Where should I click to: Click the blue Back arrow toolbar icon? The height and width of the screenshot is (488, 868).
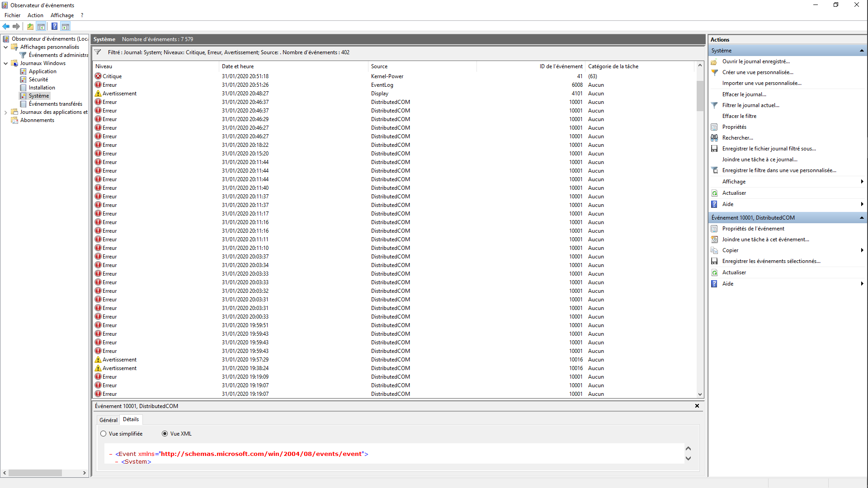click(x=6, y=26)
